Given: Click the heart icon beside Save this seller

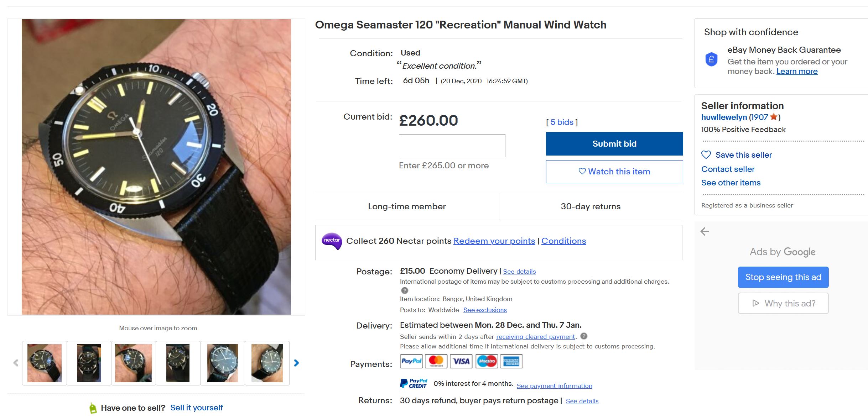Looking at the screenshot, I should click(706, 155).
